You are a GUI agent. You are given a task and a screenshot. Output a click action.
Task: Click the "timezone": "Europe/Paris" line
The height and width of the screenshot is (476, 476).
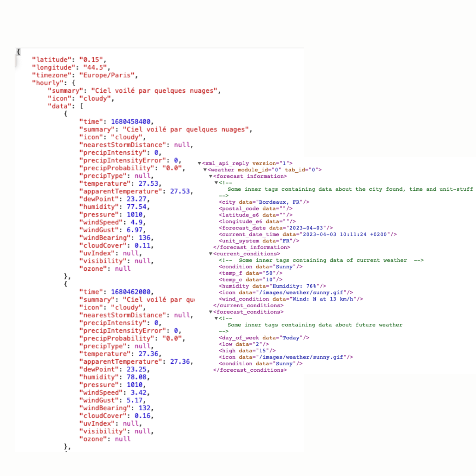click(x=85, y=75)
